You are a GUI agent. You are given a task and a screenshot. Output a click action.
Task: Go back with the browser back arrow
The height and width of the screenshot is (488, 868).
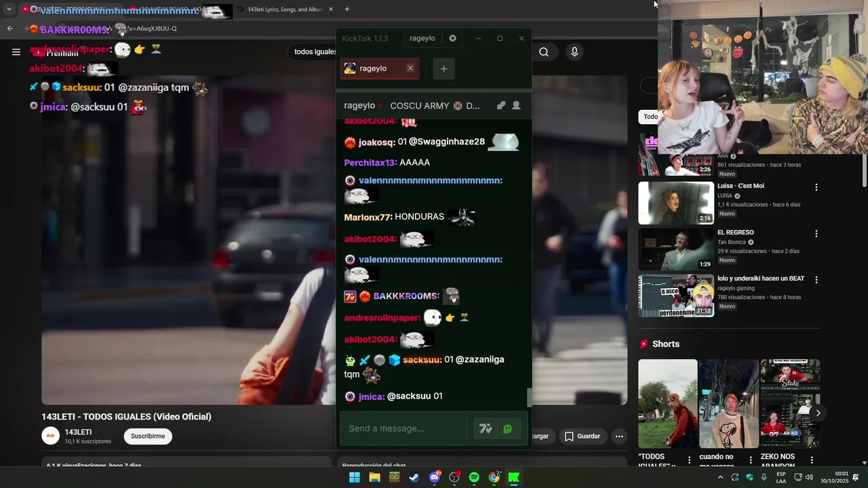[9, 28]
